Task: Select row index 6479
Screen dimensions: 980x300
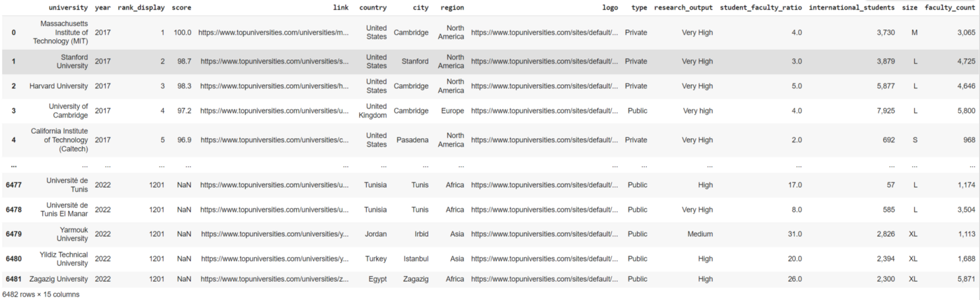Action: [x=13, y=234]
